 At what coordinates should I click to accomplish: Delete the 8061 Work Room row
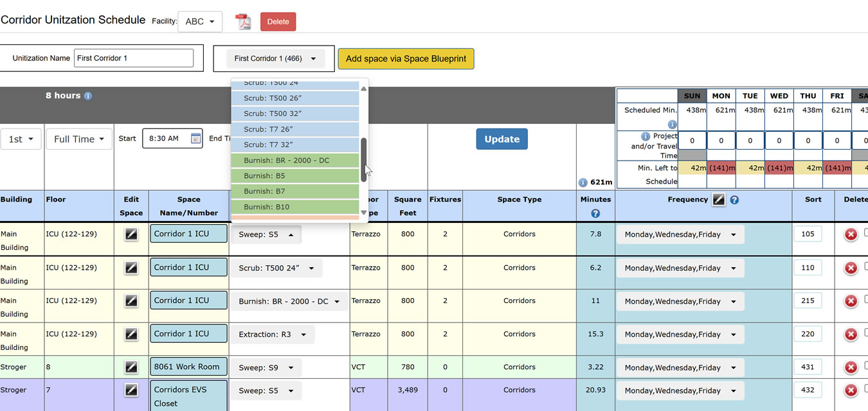pyautogui.click(x=851, y=367)
